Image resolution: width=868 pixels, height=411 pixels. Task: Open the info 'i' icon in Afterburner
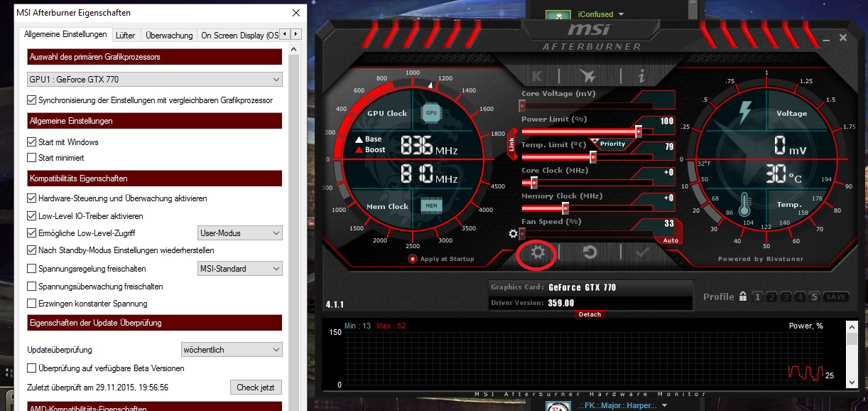[x=641, y=75]
